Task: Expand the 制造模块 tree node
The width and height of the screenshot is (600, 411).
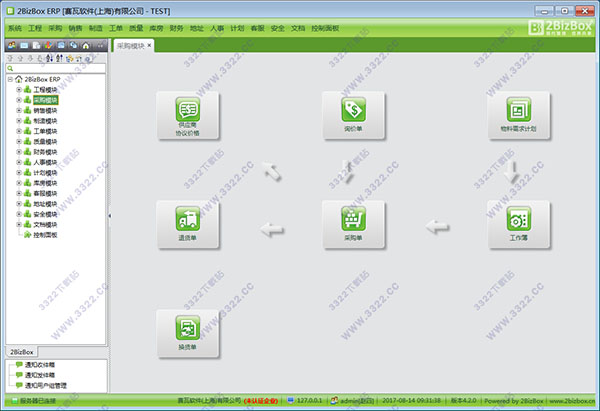Action: tap(19, 121)
